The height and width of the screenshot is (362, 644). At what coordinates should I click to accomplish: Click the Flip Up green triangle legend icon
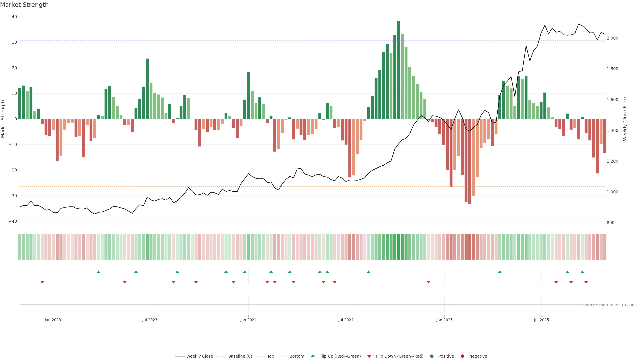coord(312,356)
